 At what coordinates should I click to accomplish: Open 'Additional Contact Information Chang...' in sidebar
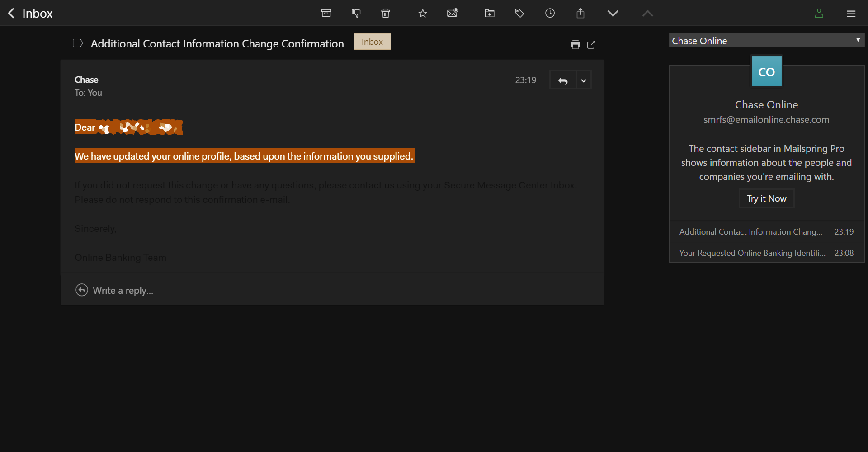(x=767, y=231)
